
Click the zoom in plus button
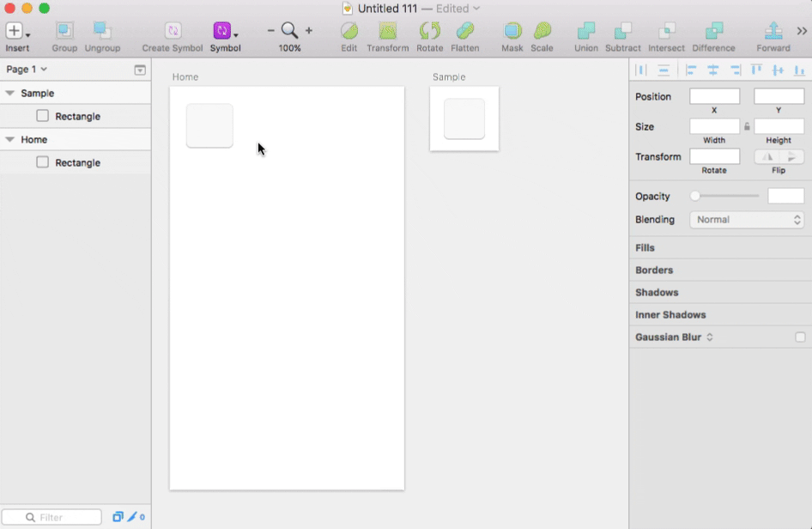(x=309, y=31)
